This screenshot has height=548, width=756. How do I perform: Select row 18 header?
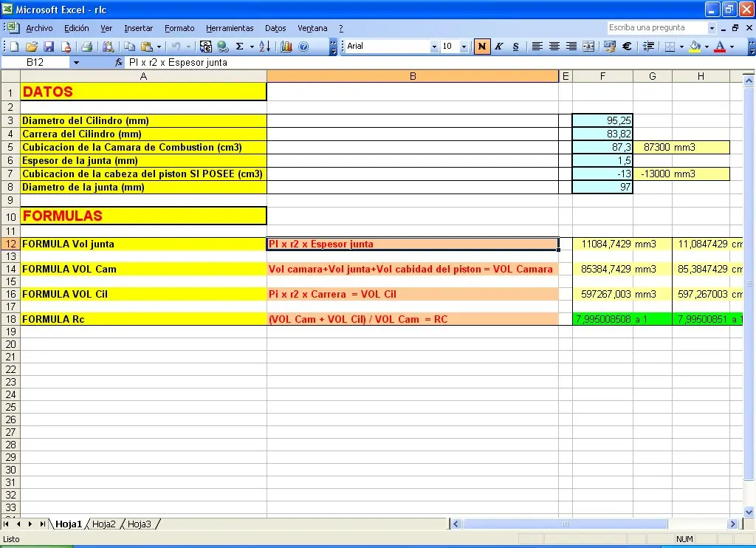click(10, 319)
